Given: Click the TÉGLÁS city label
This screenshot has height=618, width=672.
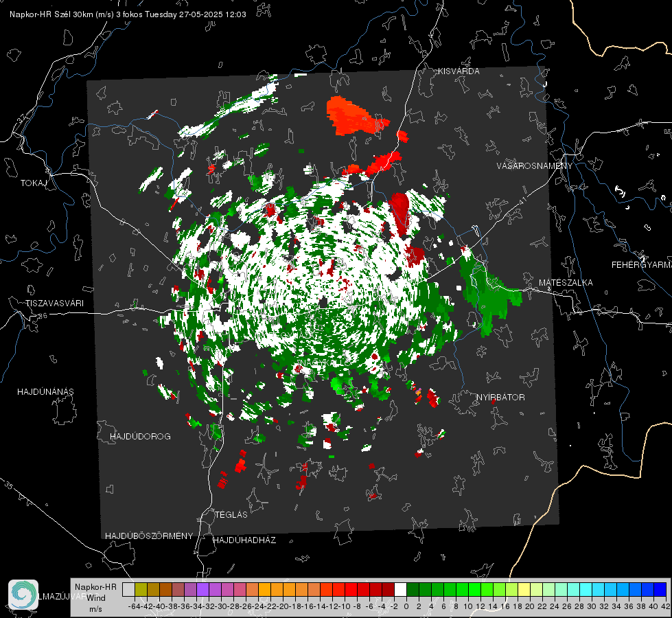Looking at the screenshot, I should tap(231, 515).
